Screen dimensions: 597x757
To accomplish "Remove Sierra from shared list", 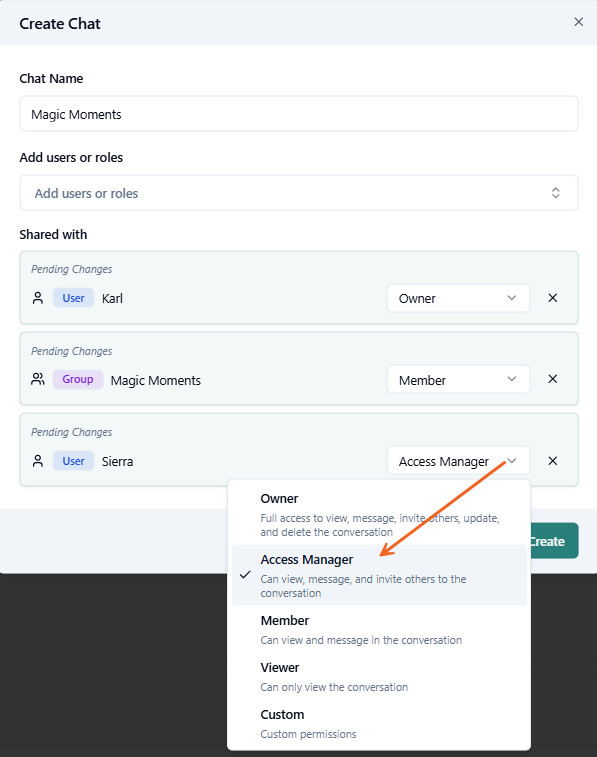I will [x=553, y=461].
